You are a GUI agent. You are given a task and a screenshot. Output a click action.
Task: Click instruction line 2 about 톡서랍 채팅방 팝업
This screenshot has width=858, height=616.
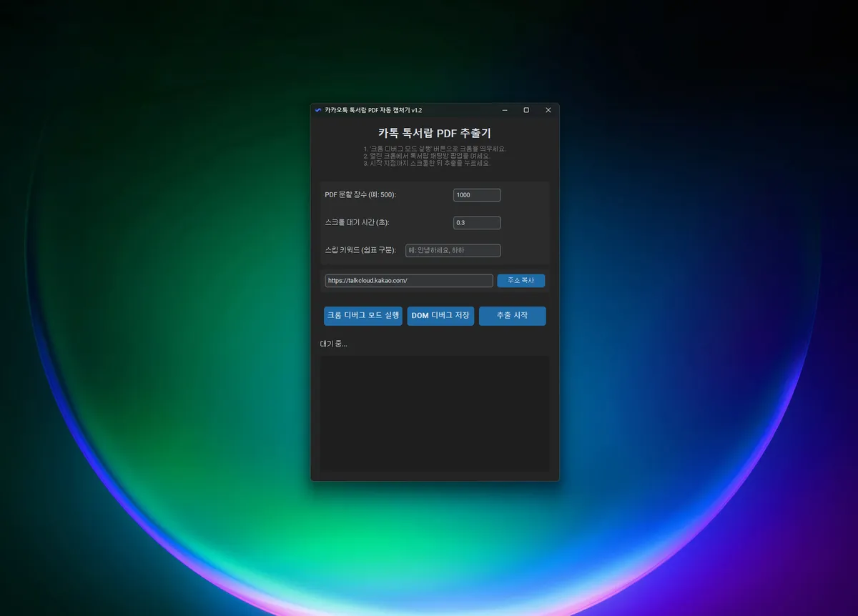427,156
